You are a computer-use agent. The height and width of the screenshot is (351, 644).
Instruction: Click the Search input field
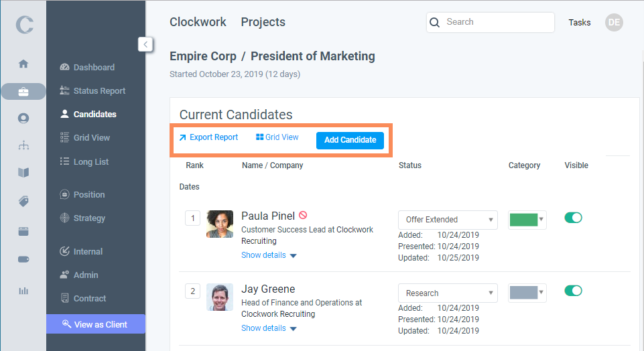[497, 22]
